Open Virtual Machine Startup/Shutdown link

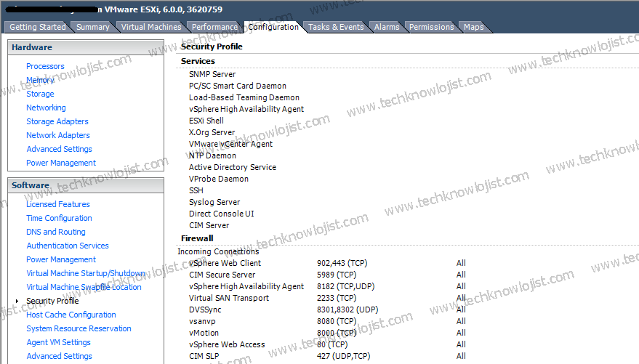86,273
